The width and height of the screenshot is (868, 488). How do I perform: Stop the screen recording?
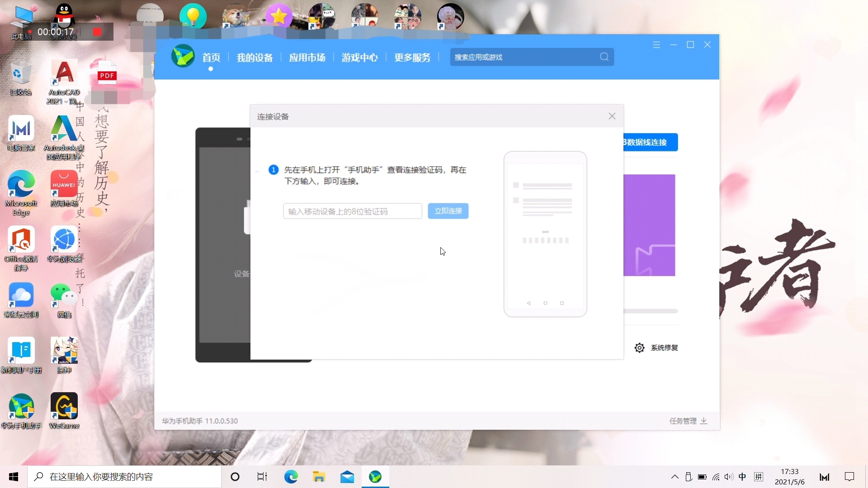(x=97, y=32)
